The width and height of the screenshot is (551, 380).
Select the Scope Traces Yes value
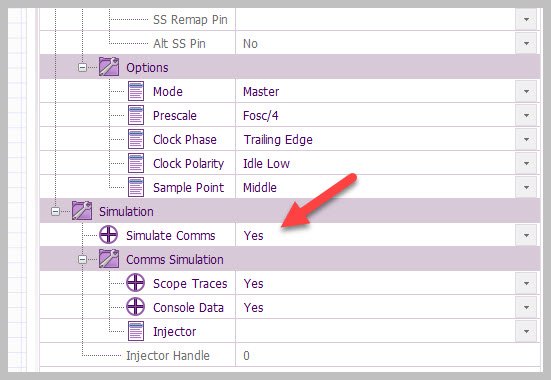tap(253, 283)
